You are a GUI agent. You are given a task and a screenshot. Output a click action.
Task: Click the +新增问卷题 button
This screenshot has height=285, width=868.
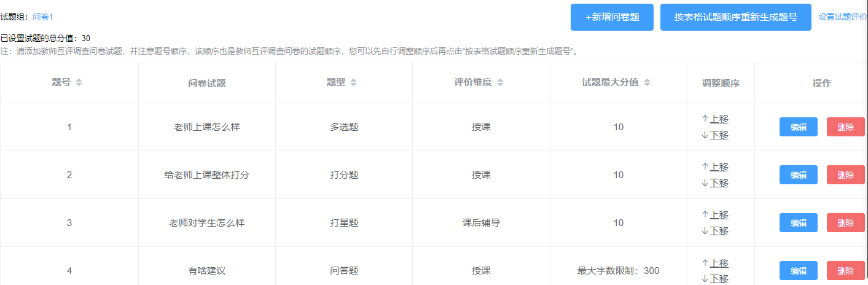(612, 17)
